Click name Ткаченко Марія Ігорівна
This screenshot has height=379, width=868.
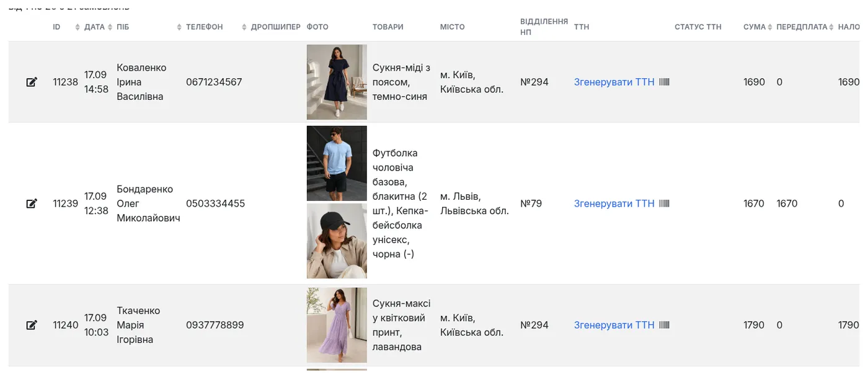(x=138, y=325)
